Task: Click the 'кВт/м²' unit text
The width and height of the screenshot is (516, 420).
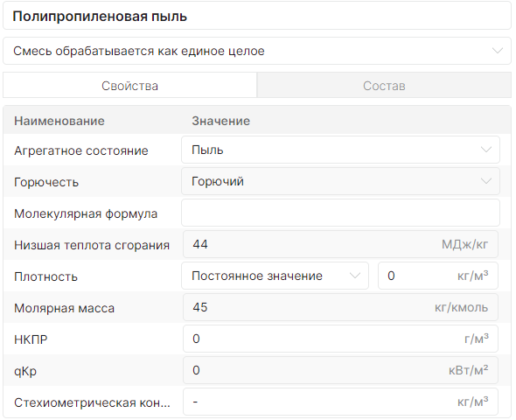Action: coord(468,371)
